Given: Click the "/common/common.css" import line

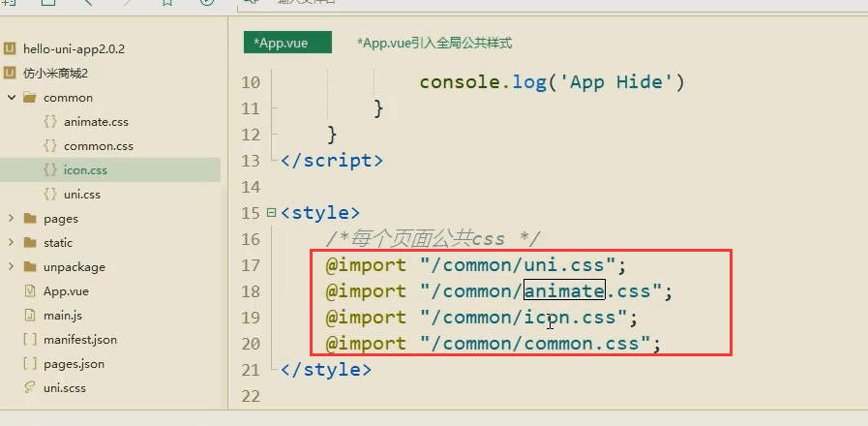Looking at the screenshot, I should [x=494, y=344].
